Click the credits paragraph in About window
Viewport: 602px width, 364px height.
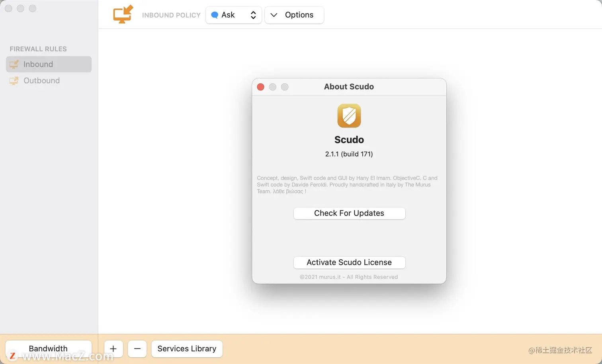(x=347, y=185)
